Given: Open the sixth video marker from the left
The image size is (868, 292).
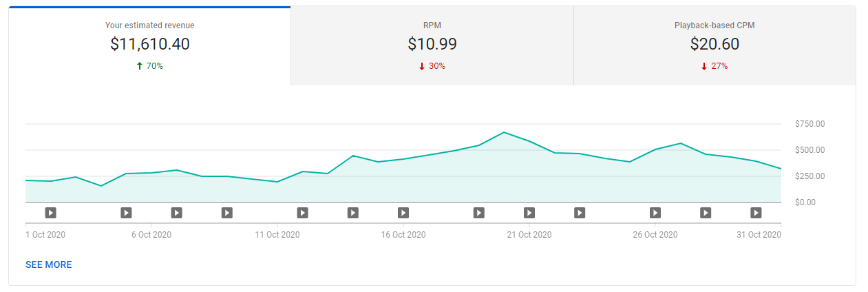Looking at the screenshot, I should point(352,213).
